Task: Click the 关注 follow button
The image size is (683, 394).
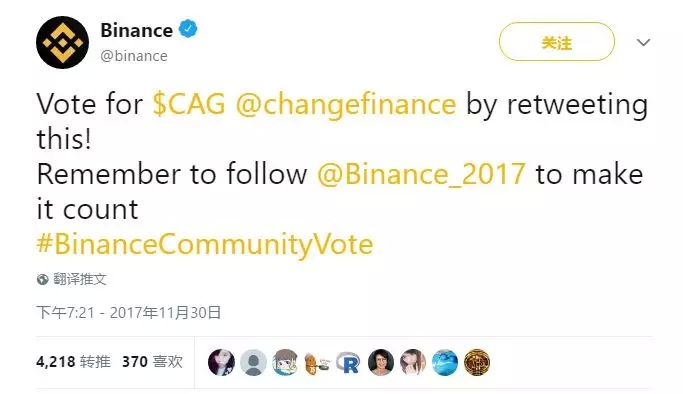Action: coord(557,42)
